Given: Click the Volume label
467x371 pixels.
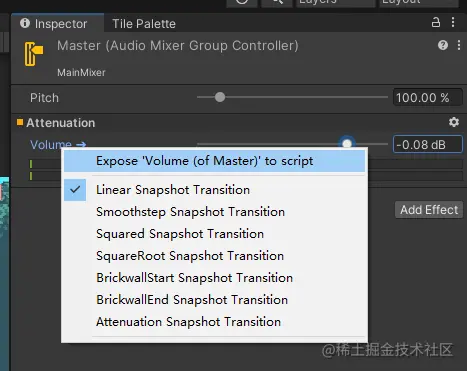Looking at the screenshot, I should 51,144.
